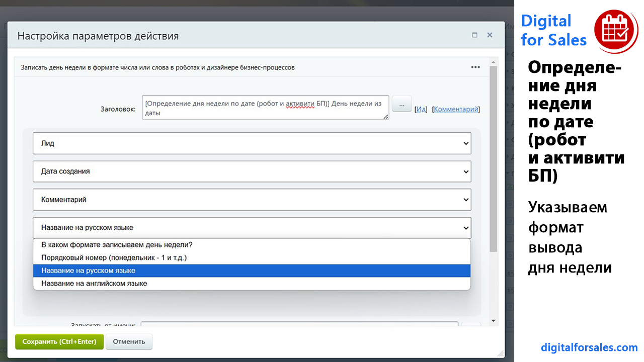Close the action settings dialog

point(490,35)
